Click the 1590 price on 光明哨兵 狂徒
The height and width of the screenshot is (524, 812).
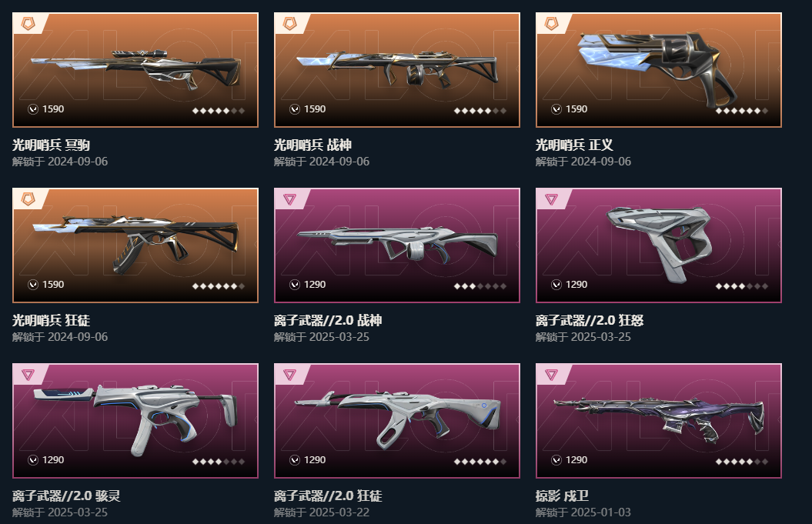pyautogui.click(x=53, y=285)
